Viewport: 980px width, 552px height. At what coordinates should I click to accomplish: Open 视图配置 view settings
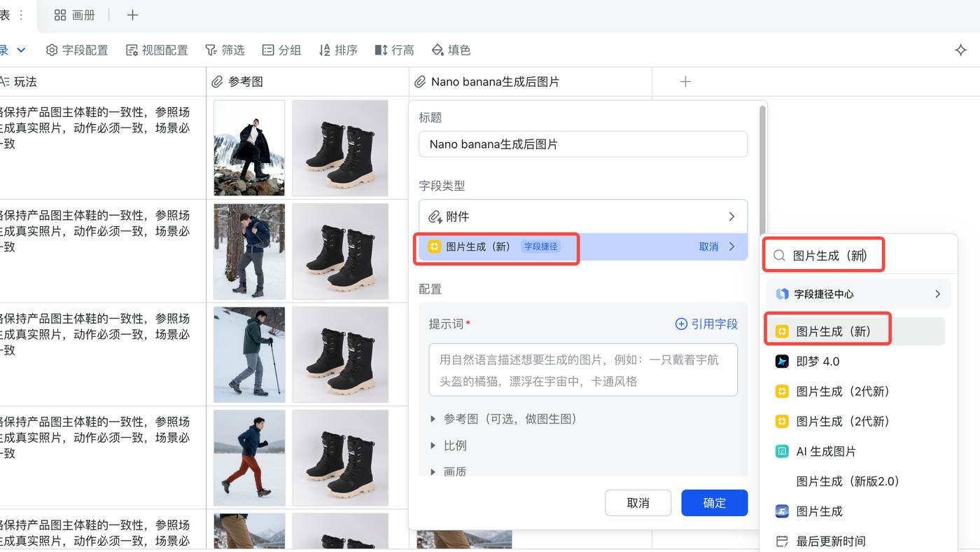click(x=157, y=50)
